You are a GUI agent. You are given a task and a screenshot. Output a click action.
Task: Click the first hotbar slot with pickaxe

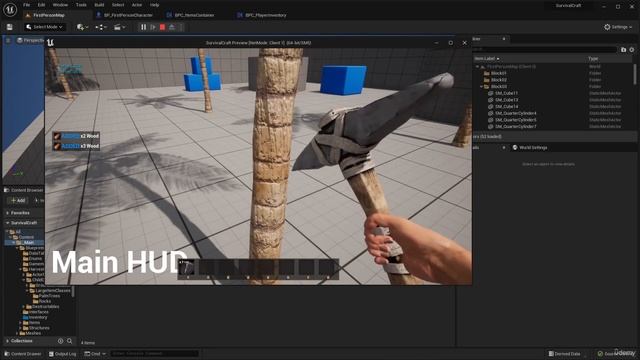187,268
